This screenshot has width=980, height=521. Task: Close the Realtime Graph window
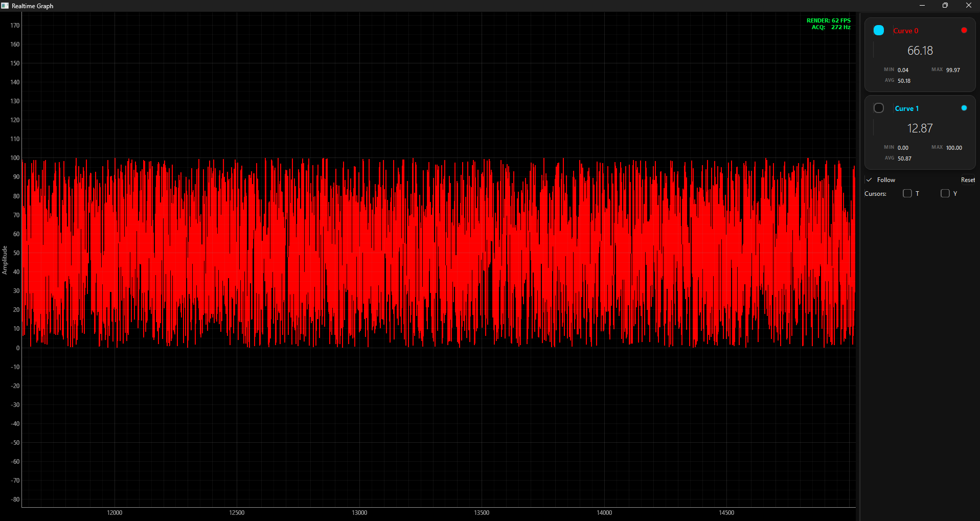click(x=968, y=6)
